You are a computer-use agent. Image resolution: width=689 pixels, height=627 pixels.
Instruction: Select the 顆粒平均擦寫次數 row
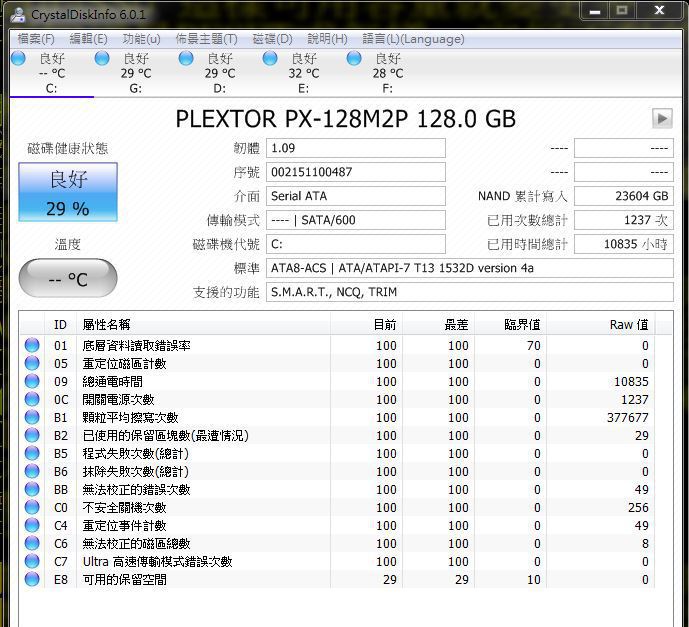[337, 417]
